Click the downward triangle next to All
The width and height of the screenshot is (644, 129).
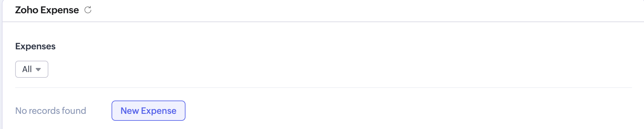[x=38, y=70]
